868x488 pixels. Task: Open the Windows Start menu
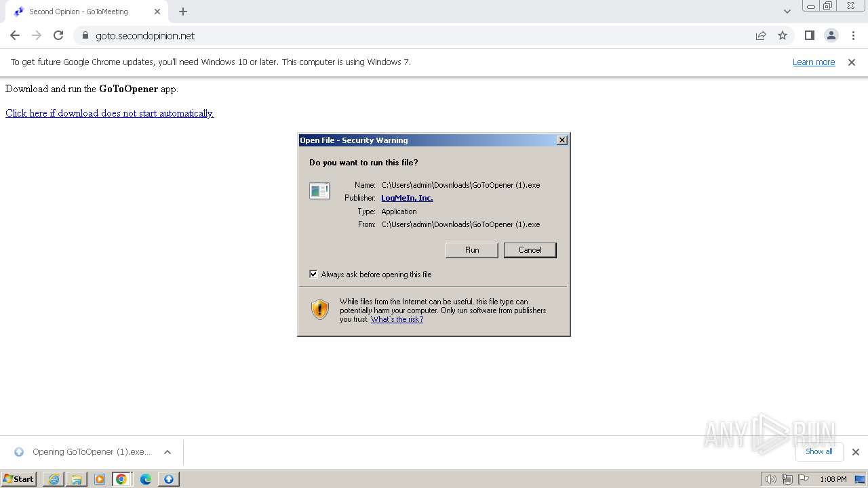click(18, 479)
